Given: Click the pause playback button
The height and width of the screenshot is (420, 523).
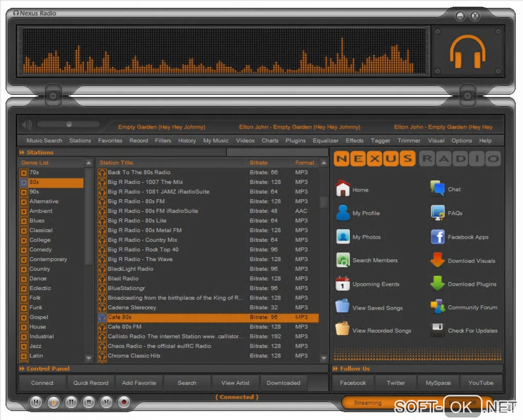Looking at the screenshot, I should point(71,402).
